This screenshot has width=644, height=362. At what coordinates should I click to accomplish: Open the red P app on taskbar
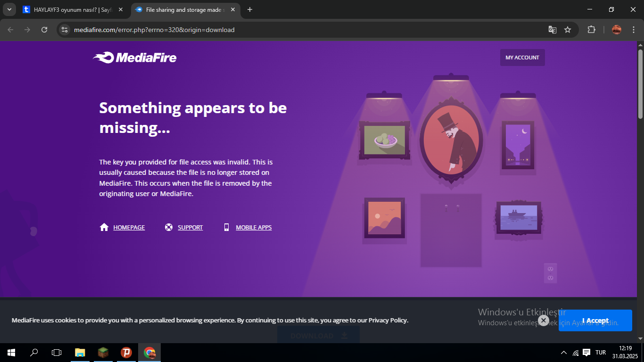(126, 353)
